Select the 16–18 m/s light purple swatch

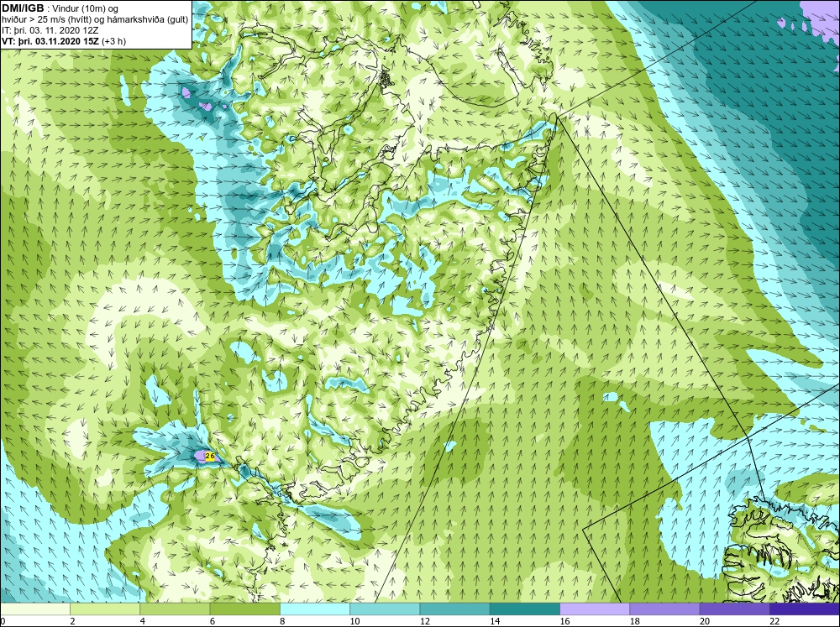click(x=595, y=609)
